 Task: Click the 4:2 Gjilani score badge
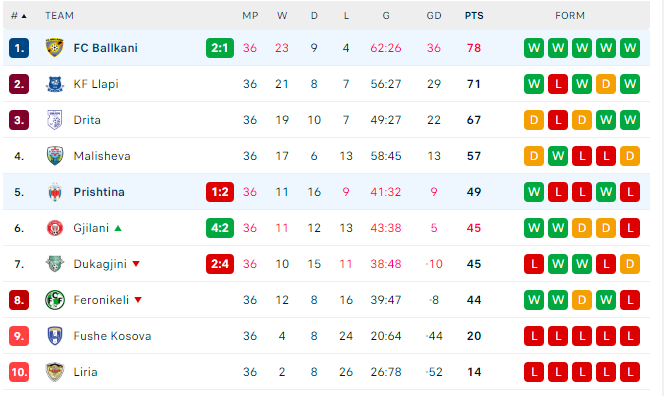(220, 228)
